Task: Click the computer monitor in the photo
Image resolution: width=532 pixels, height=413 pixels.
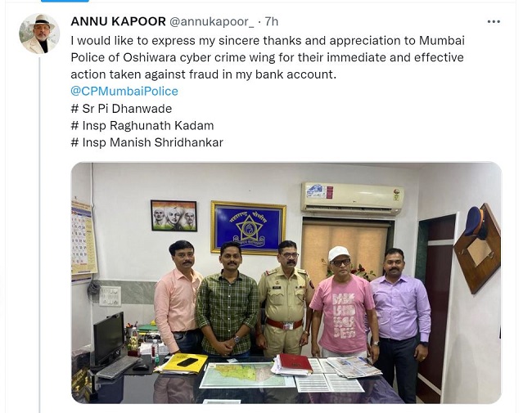Action: click(x=109, y=339)
